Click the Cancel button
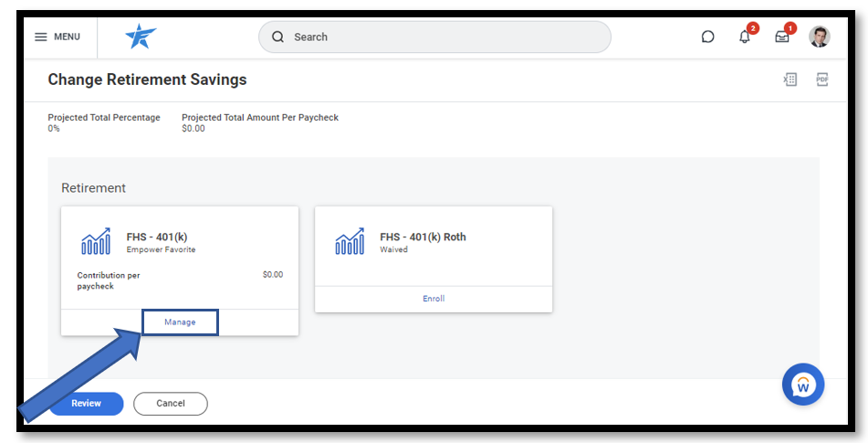This screenshot has height=443, width=868. (x=171, y=404)
